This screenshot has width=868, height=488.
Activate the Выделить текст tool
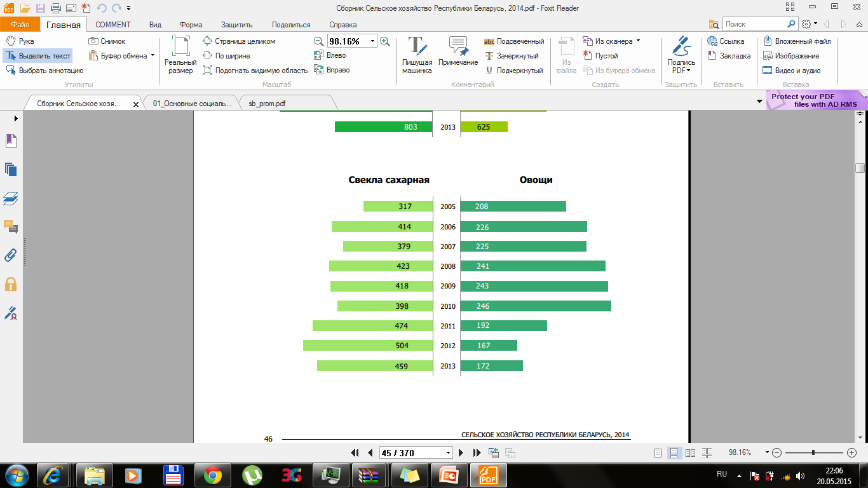point(37,56)
